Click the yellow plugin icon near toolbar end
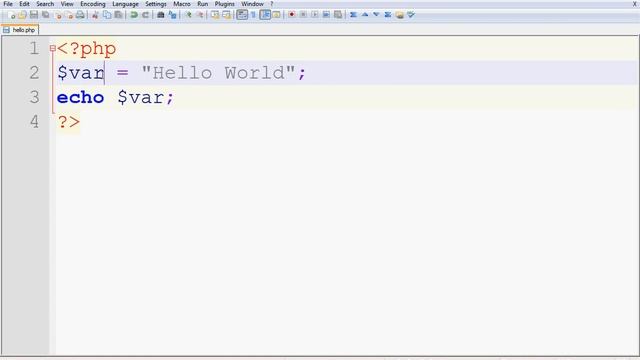This screenshot has width=640, height=360. click(400, 15)
